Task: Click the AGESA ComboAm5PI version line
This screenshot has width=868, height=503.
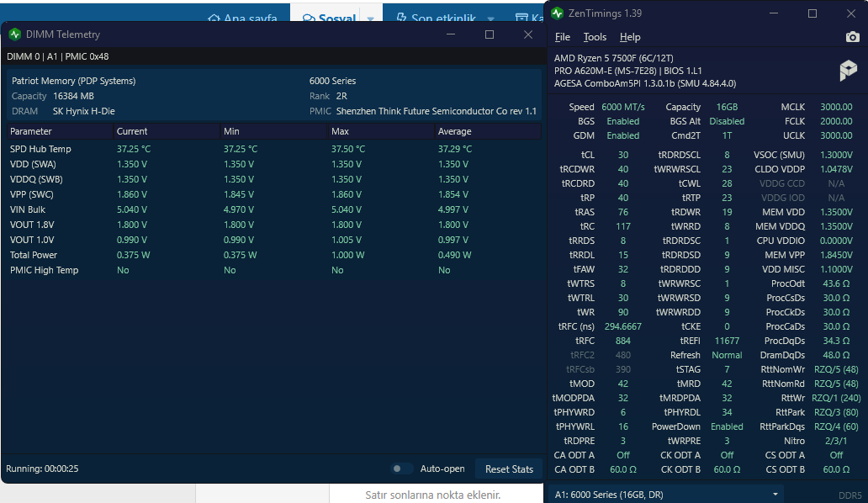Action: [645, 83]
